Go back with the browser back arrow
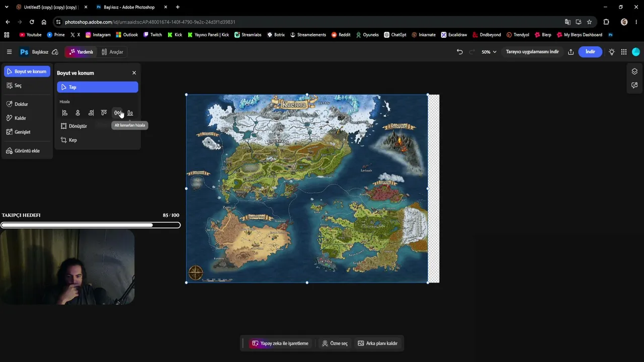This screenshot has height=362, width=644. pos(8,22)
